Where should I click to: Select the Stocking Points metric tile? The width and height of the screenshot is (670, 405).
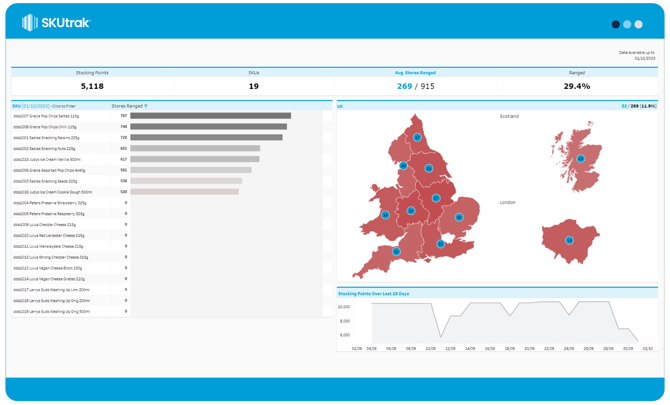pos(92,82)
